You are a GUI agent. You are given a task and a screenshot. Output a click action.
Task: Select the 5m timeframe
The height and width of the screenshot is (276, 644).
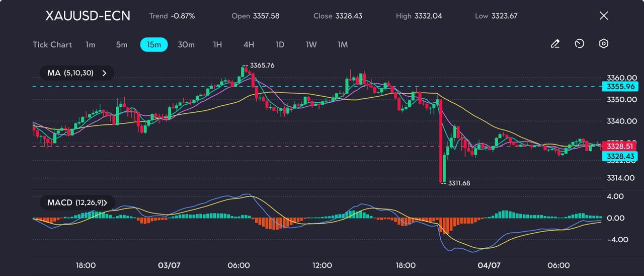[122, 45]
